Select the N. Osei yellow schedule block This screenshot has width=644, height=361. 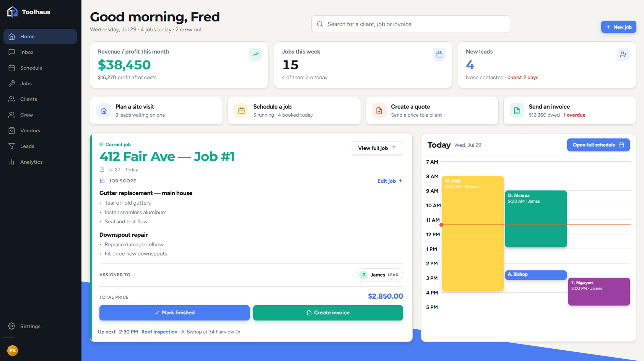[473, 233]
